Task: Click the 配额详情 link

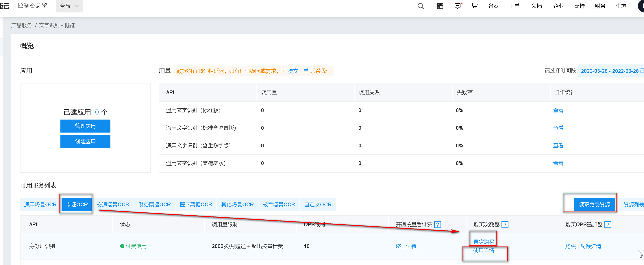Action: (x=591, y=246)
